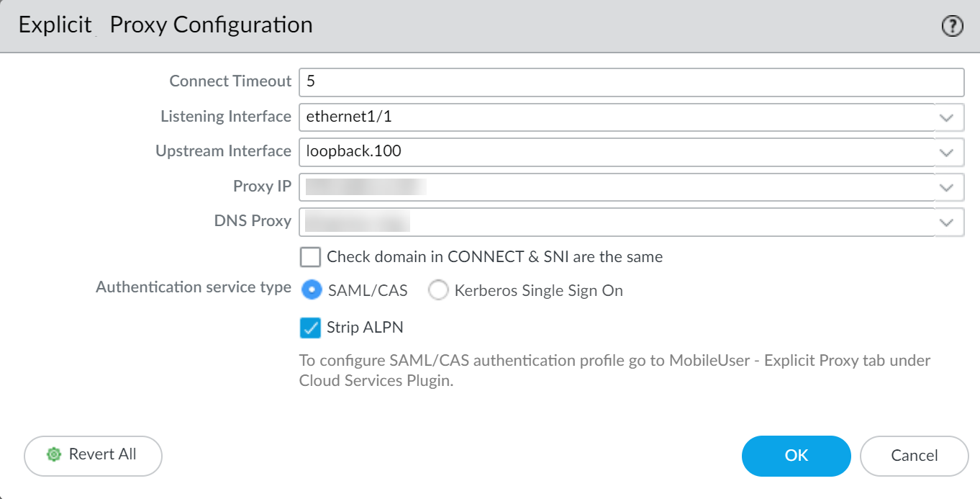Screen dimensions: 980x499
Task: Open the DNS Proxy dropdown chevron
Action: point(946,222)
